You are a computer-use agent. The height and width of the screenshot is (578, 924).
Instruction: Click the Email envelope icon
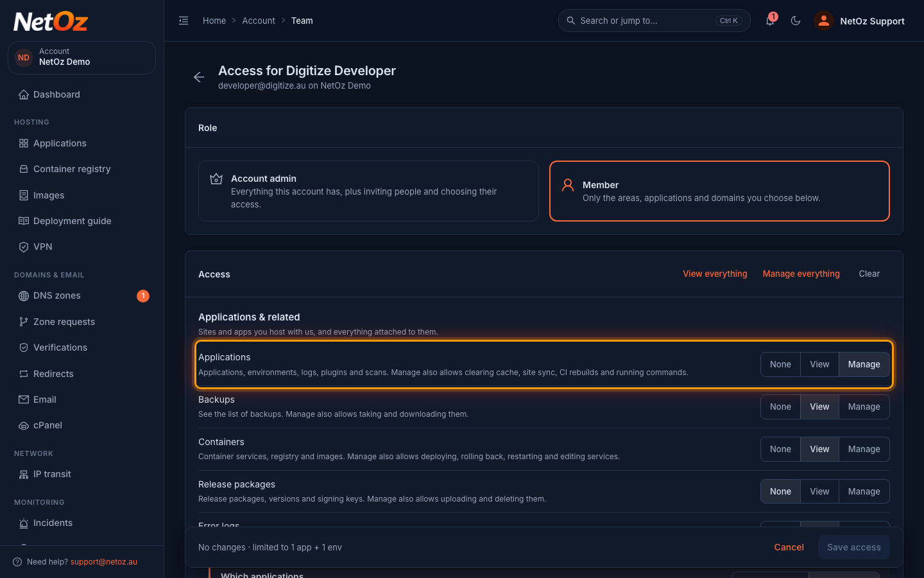pos(24,399)
